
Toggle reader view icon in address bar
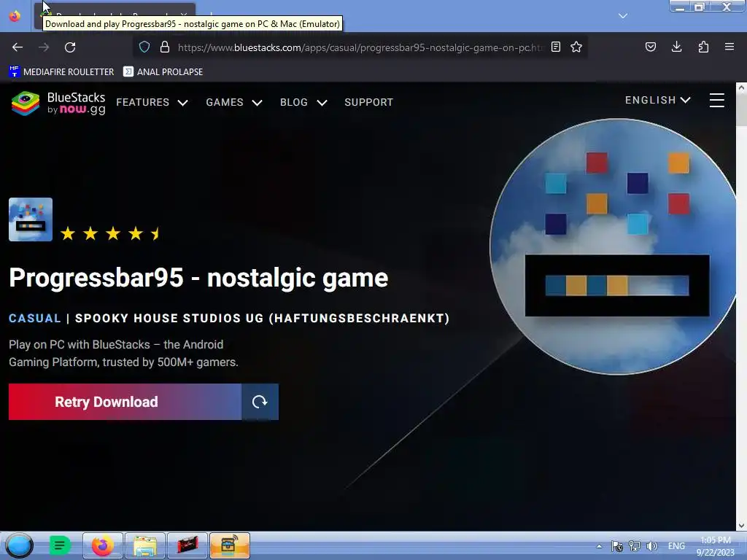click(x=555, y=47)
